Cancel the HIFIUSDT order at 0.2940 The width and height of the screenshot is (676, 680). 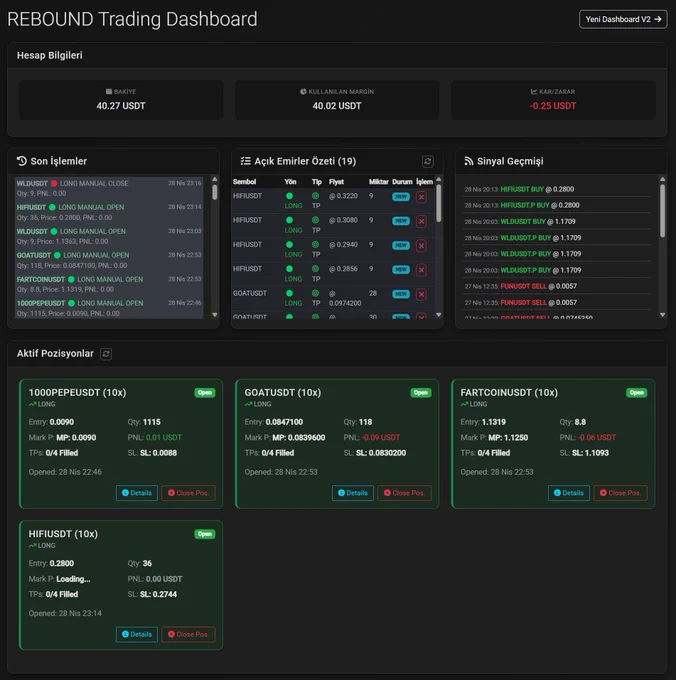click(x=421, y=246)
